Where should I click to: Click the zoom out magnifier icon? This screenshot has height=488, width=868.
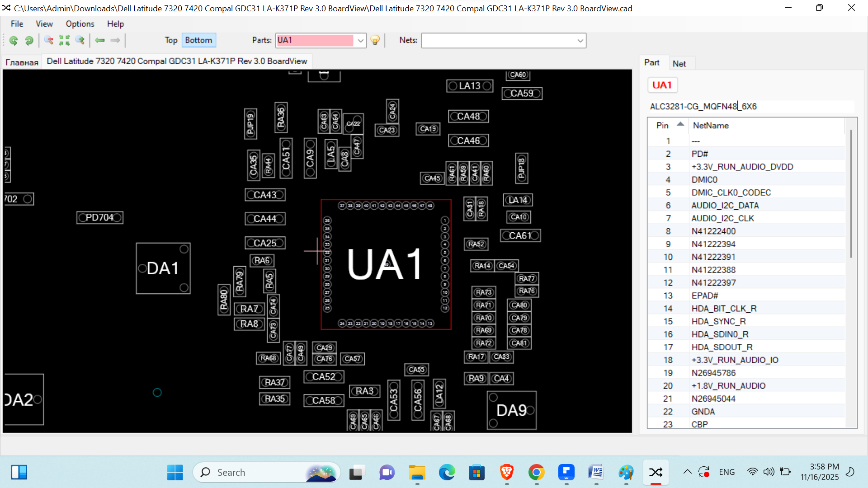49,41
